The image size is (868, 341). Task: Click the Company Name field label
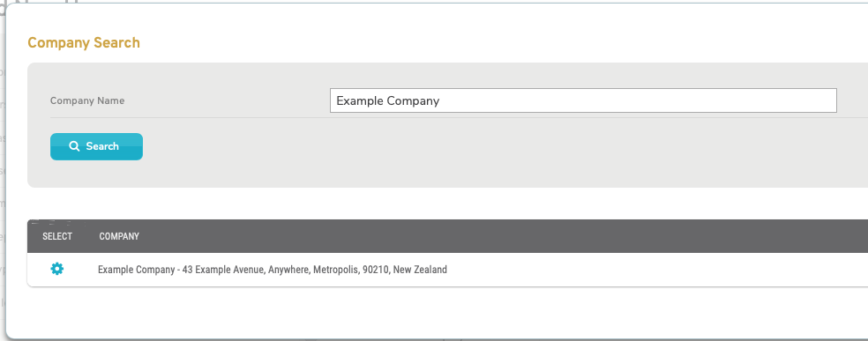click(87, 100)
